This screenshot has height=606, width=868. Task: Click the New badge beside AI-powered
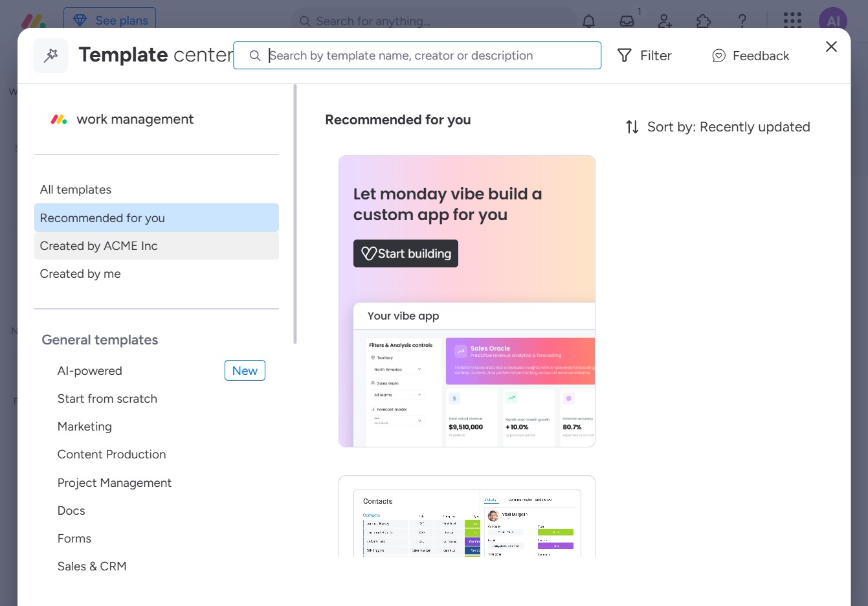coord(245,371)
